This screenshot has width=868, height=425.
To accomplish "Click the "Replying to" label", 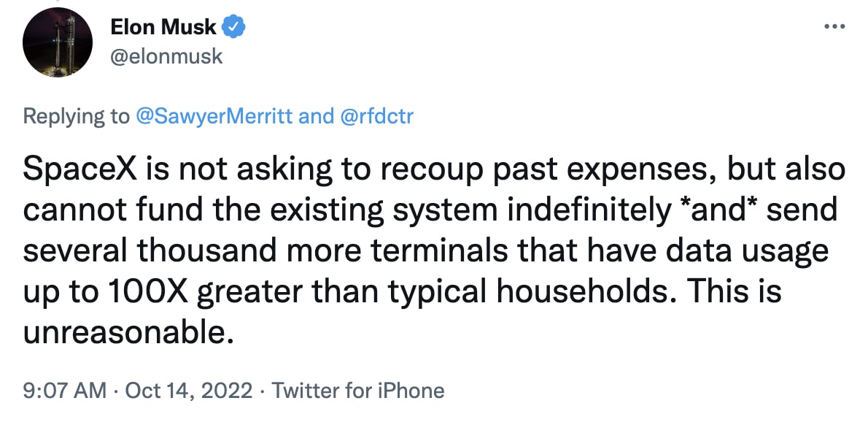I will (74, 116).
